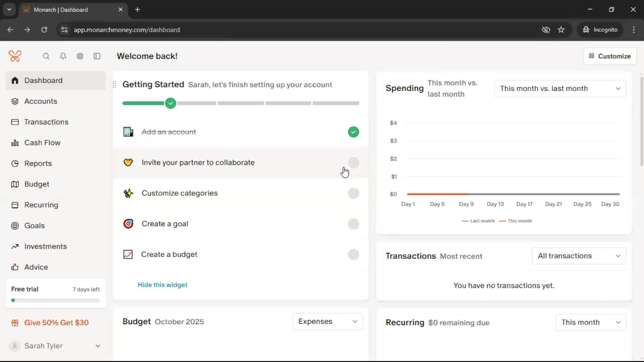This screenshot has height=362, width=644.
Task: Open the Budget Expenses dropdown
Action: click(327, 321)
